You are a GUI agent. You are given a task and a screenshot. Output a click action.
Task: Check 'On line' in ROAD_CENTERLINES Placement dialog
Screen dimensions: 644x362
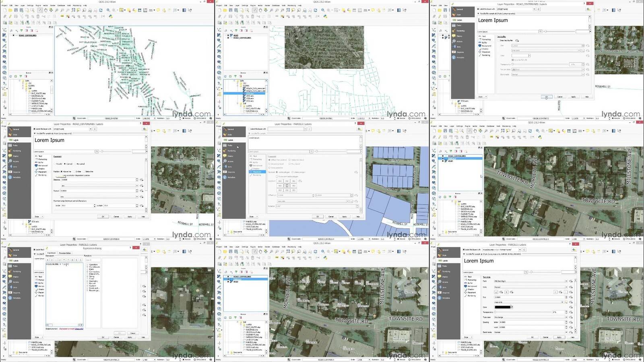point(74,172)
